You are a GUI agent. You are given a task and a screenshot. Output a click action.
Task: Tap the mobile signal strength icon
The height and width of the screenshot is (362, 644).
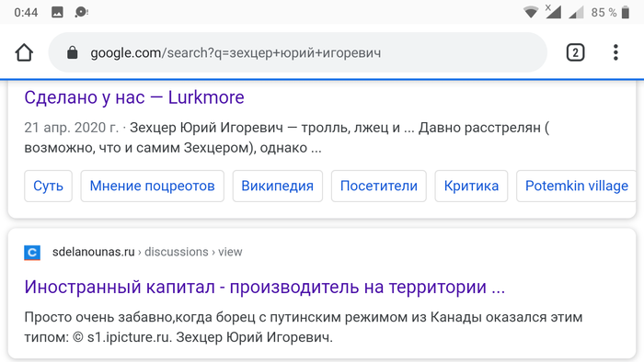tap(576, 12)
